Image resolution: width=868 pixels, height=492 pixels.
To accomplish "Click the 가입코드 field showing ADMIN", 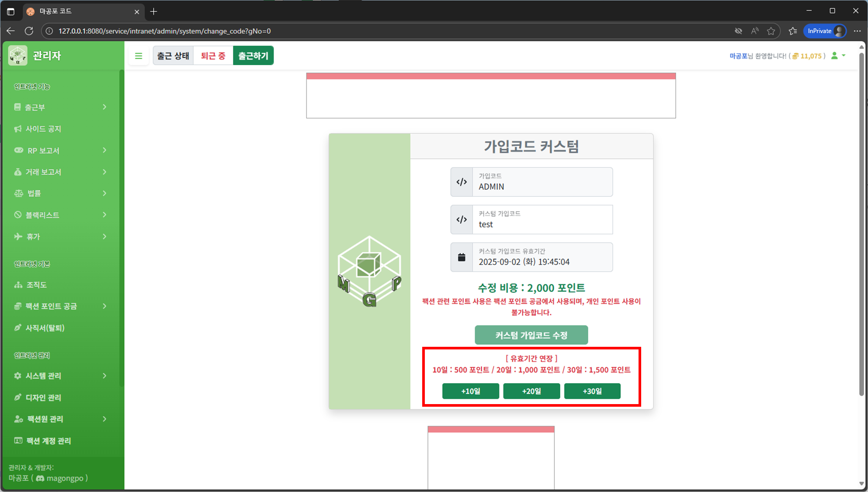I will (x=542, y=182).
